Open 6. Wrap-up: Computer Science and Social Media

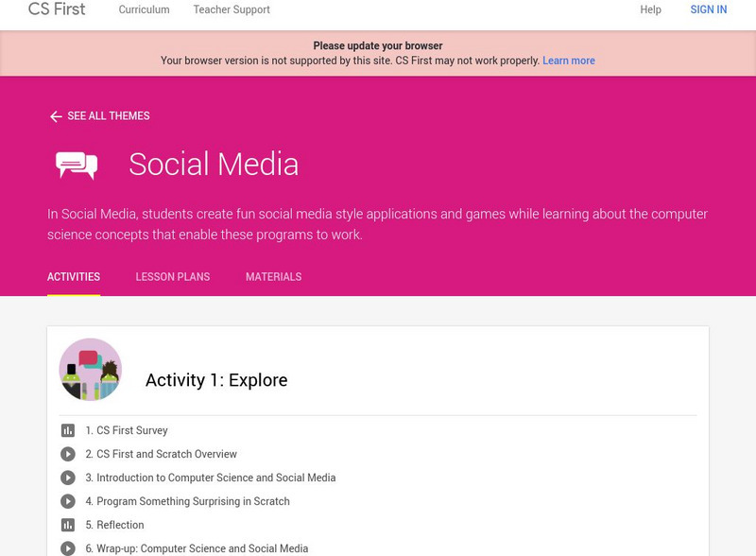[197, 548]
